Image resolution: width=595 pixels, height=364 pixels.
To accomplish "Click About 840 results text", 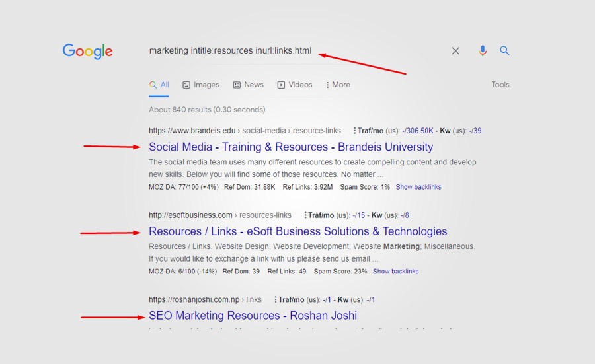I will 207,110.
